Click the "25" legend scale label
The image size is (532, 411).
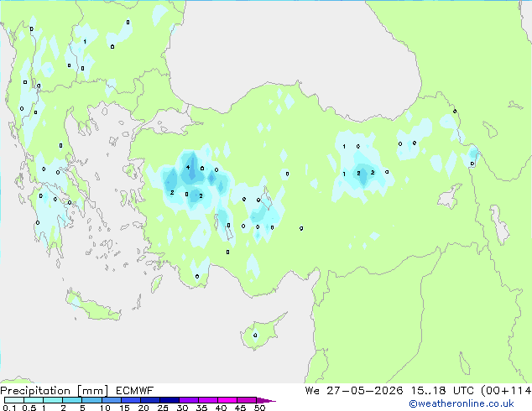click(x=163, y=408)
